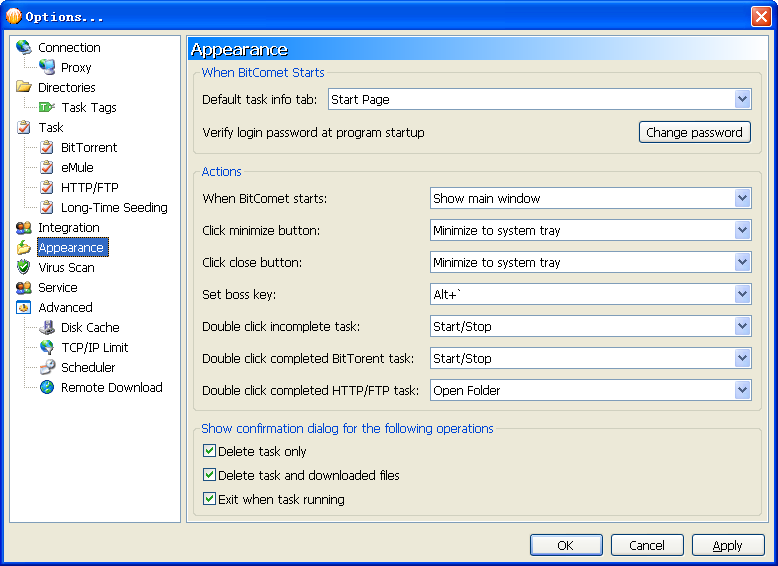Click the BitTorrent clipboard icon

click(47, 147)
